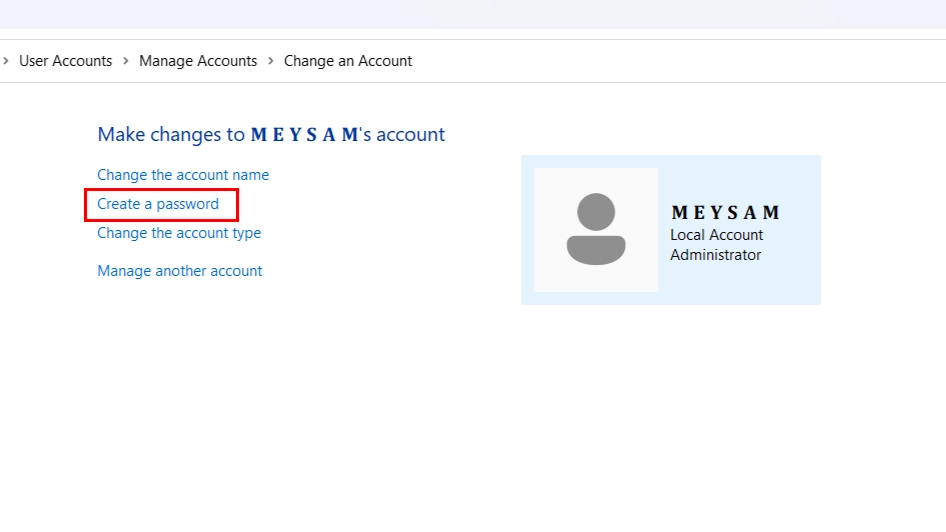Navigate to Manage Accounts breadcrumb
Image resolution: width=946 pixels, height=532 pixels.
tap(198, 61)
